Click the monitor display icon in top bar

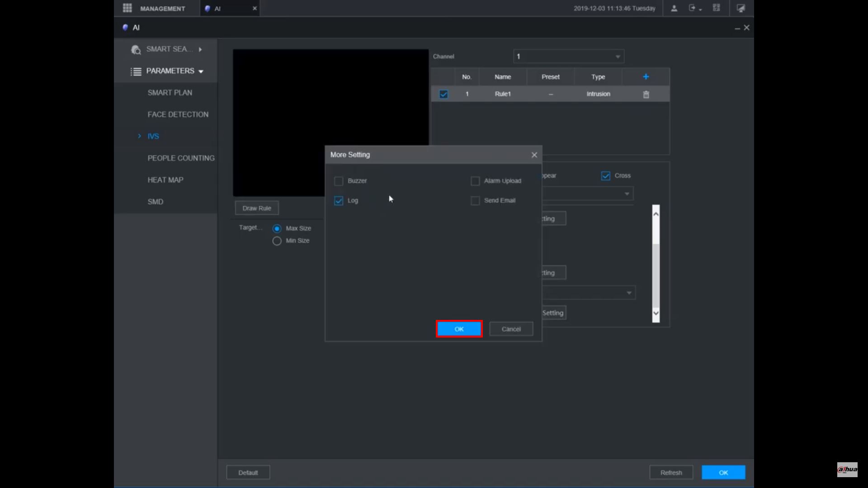(x=741, y=8)
